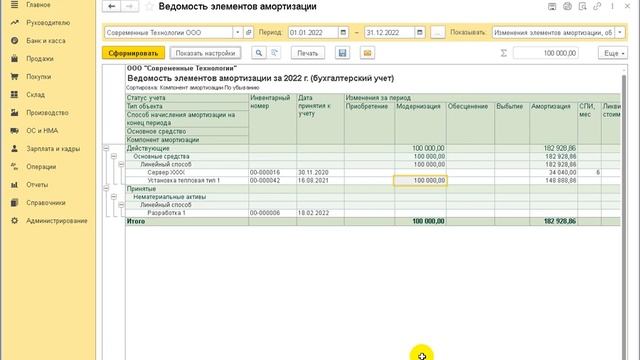Click organization field Современные Технологии ООО
640x360 pixels.
169,32
